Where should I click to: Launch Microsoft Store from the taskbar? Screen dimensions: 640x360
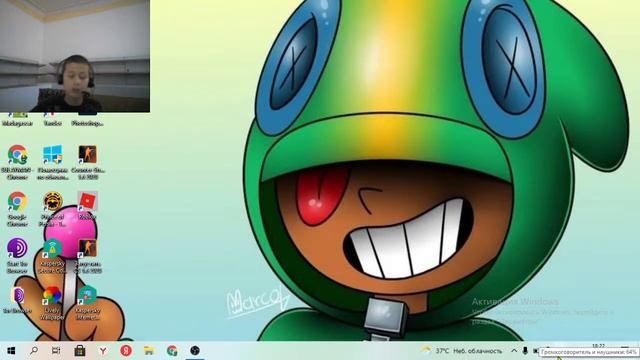(x=80, y=351)
